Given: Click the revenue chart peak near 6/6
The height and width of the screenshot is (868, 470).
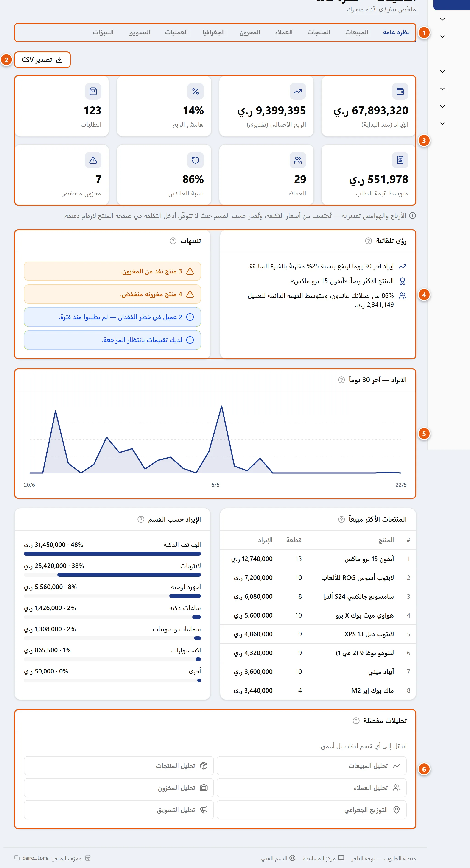Looking at the screenshot, I should [221, 406].
